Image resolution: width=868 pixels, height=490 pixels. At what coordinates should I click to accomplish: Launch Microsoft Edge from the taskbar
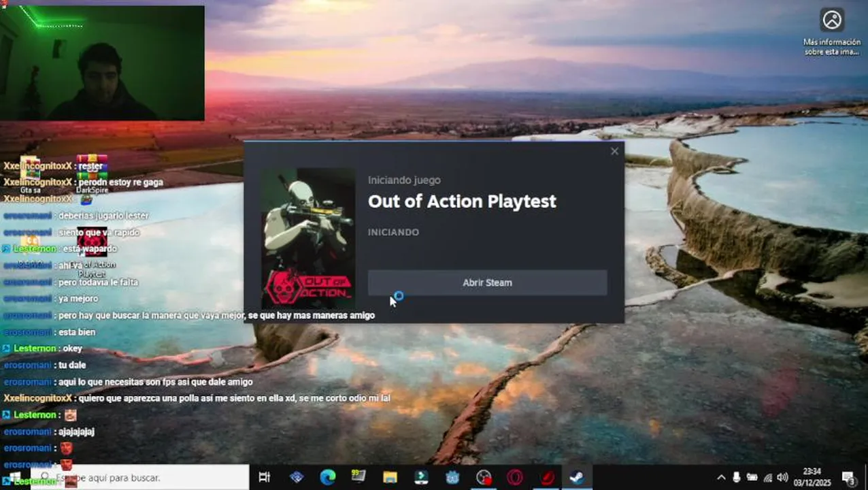(x=328, y=478)
